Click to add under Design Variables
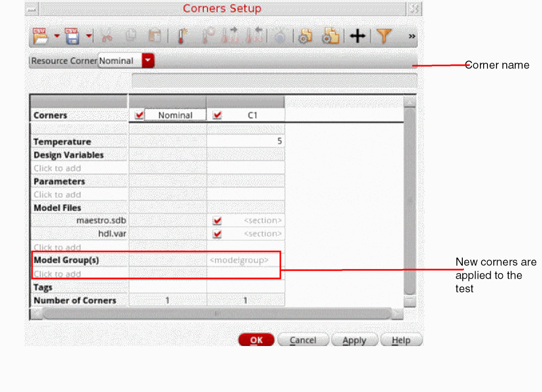Image resolution: width=542 pixels, height=392 pixels. click(x=57, y=168)
